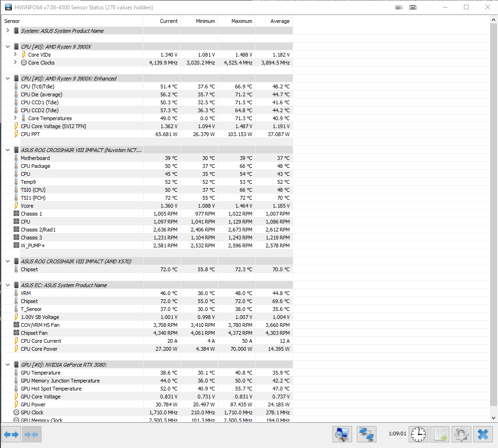The height and width of the screenshot is (448, 498).
Task: Open the monitor with magnifier icon
Action: point(342,434)
